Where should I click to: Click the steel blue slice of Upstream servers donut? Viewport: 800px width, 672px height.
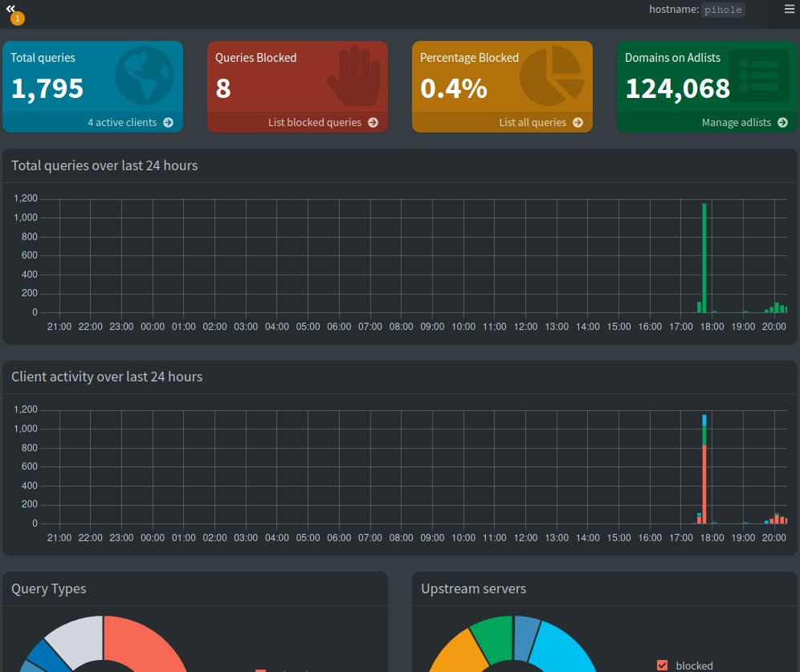coord(525,637)
